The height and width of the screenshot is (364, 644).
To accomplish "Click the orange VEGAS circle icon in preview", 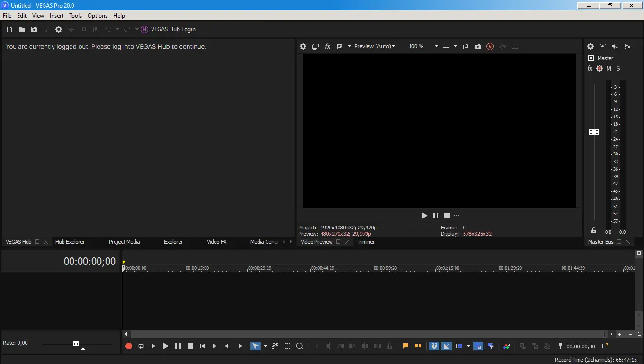I will 490,46.
